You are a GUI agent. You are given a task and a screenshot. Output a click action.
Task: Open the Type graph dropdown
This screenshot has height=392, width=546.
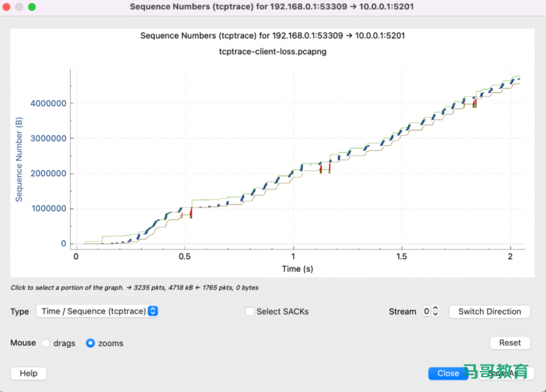tap(97, 311)
